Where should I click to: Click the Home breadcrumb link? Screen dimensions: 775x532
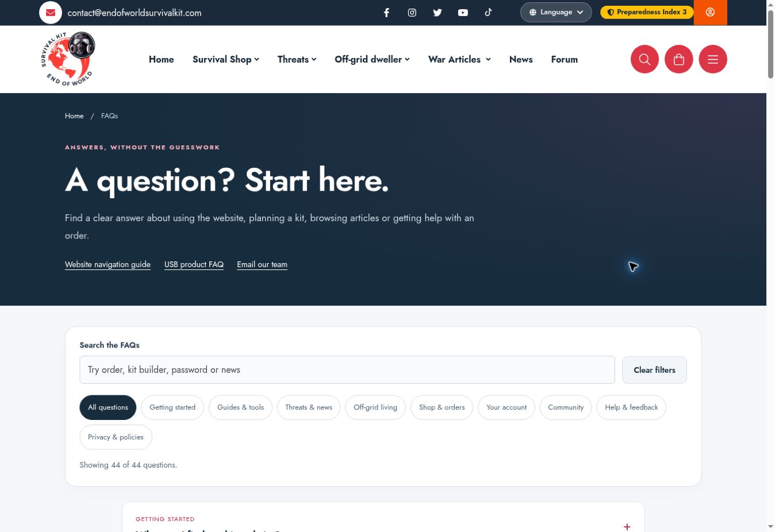pos(74,116)
